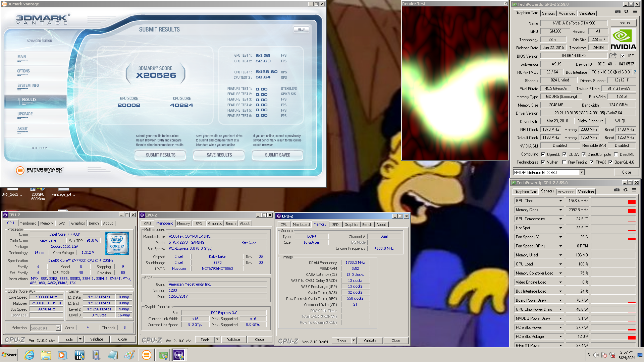This screenshot has width=644, height=362.
Task: Toggle the PhysX checkbox
Action: (592, 162)
